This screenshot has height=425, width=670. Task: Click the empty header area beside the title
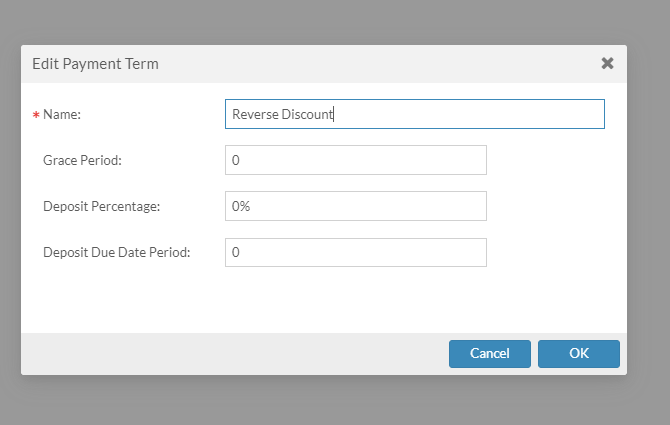[x=380, y=63]
